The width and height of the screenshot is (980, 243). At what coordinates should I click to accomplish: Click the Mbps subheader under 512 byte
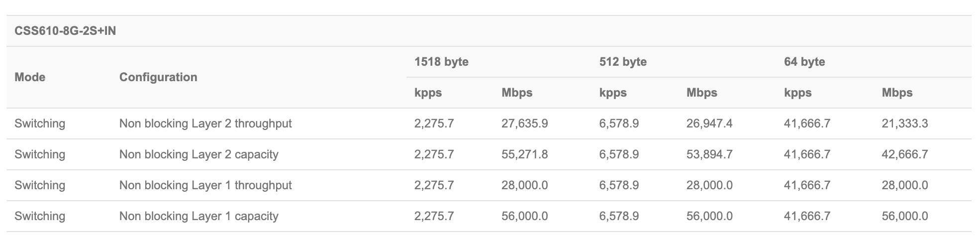click(x=701, y=93)
